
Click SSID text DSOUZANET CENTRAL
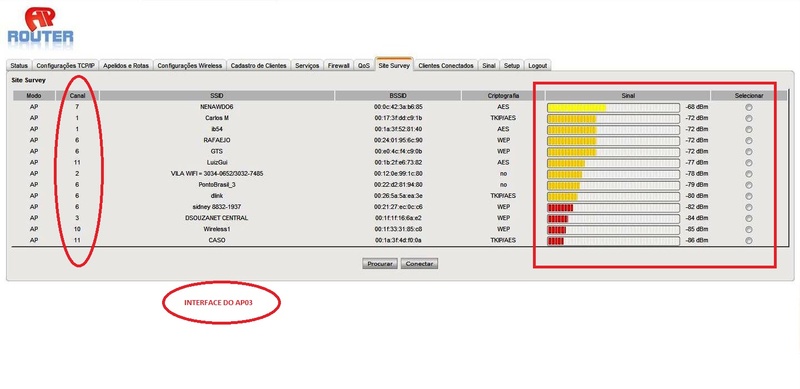217,218
